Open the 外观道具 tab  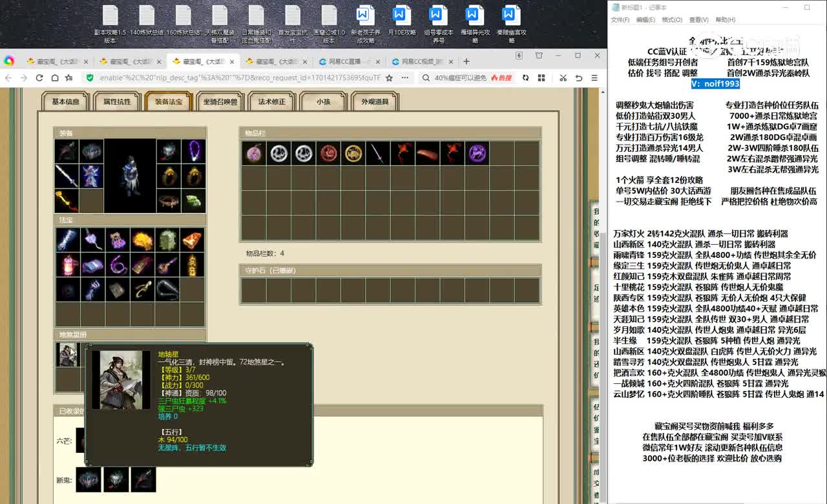coord(375,101)
